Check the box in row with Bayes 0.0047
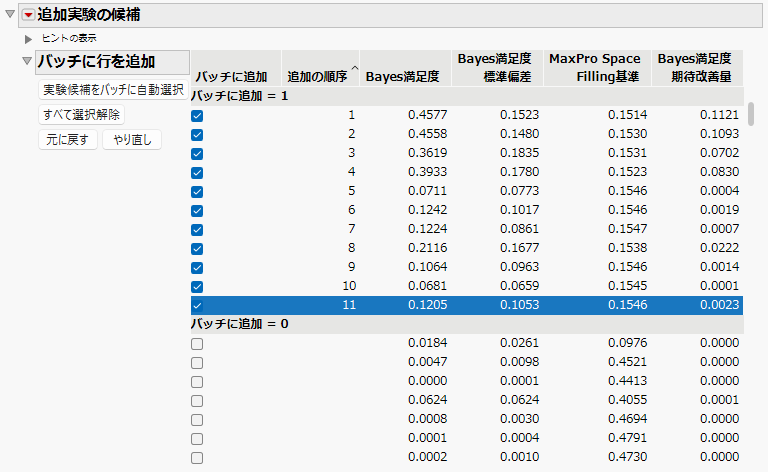The width and height of the screenshot is (768, 472). point(197,363)
